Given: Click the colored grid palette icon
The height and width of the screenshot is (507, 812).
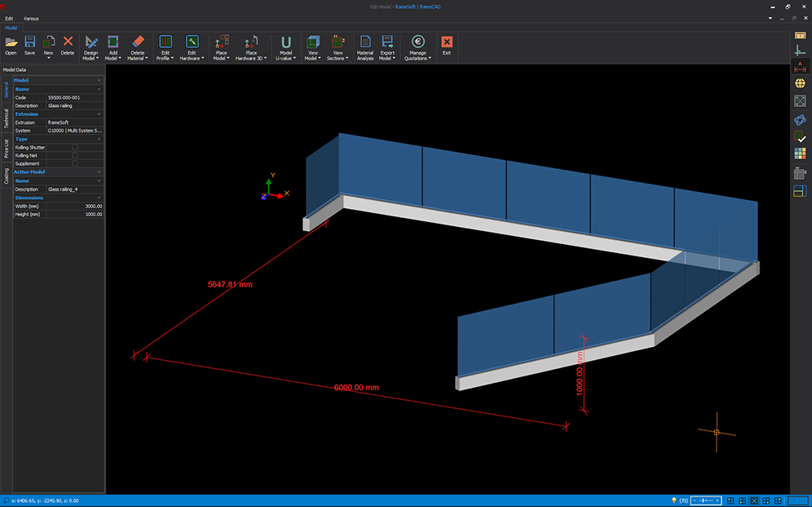Looking at the screenshot, I should pos(800,153).
